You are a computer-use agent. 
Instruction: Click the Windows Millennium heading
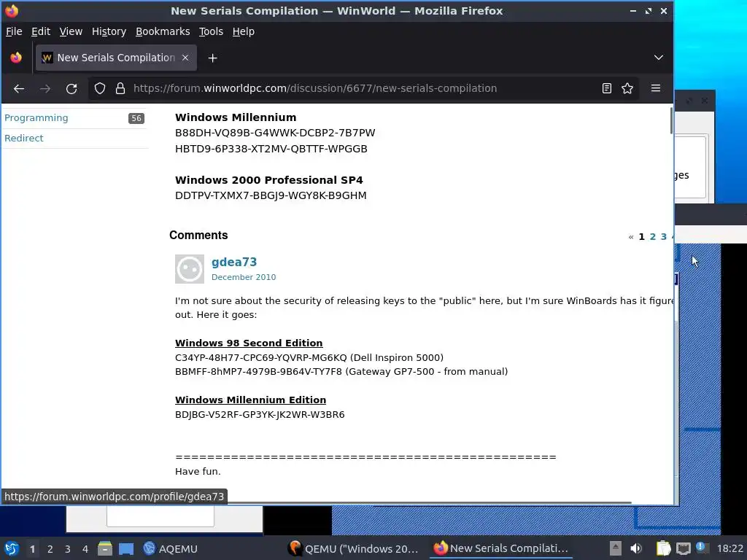pos(236,117)
